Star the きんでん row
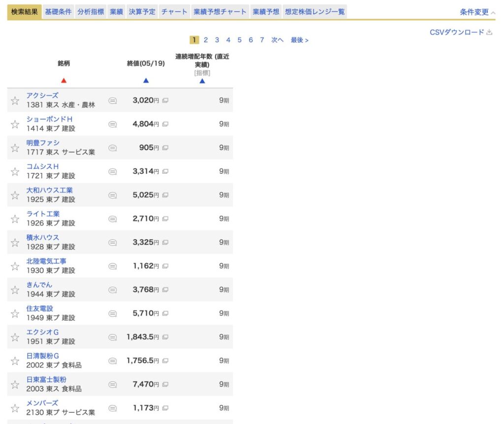 coord(15,290)
